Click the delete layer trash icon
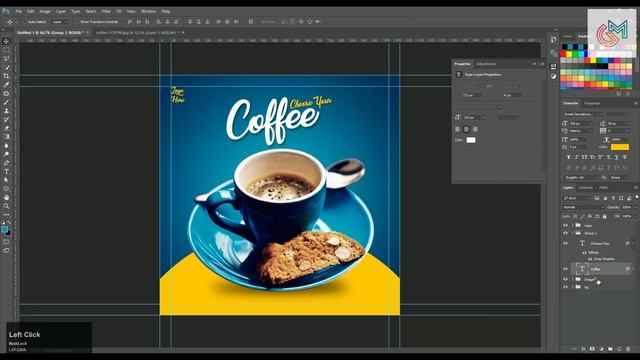The width and height of the screenshot is (640, 360). pyautogui.click(x=628, y=349)
